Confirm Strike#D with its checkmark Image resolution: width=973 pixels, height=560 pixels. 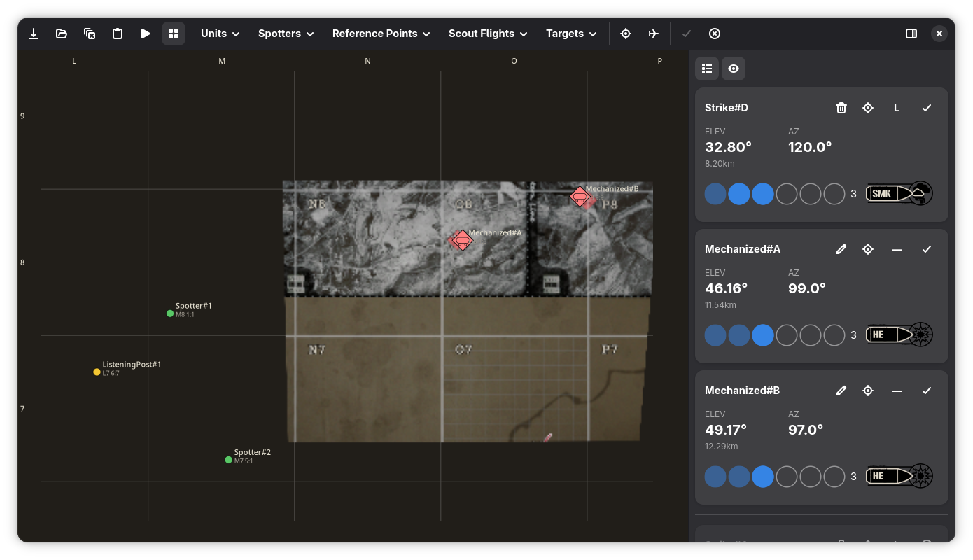(x=927, y=108)
